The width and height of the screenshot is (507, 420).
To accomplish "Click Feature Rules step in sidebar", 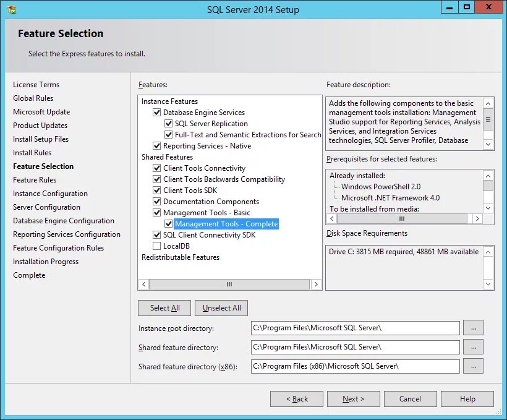I will tap(35, 179).
